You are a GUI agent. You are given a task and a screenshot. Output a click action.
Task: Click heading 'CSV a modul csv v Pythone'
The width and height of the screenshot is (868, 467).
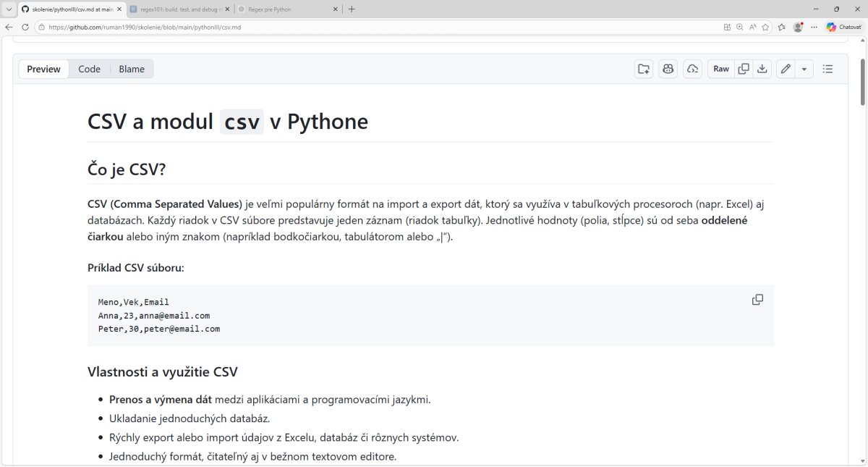[x=228, y=122]
